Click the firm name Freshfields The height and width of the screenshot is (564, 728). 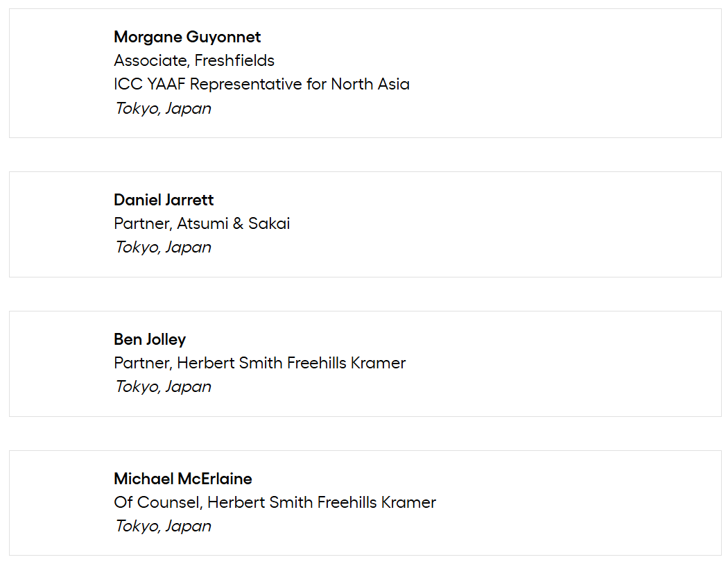234,60
